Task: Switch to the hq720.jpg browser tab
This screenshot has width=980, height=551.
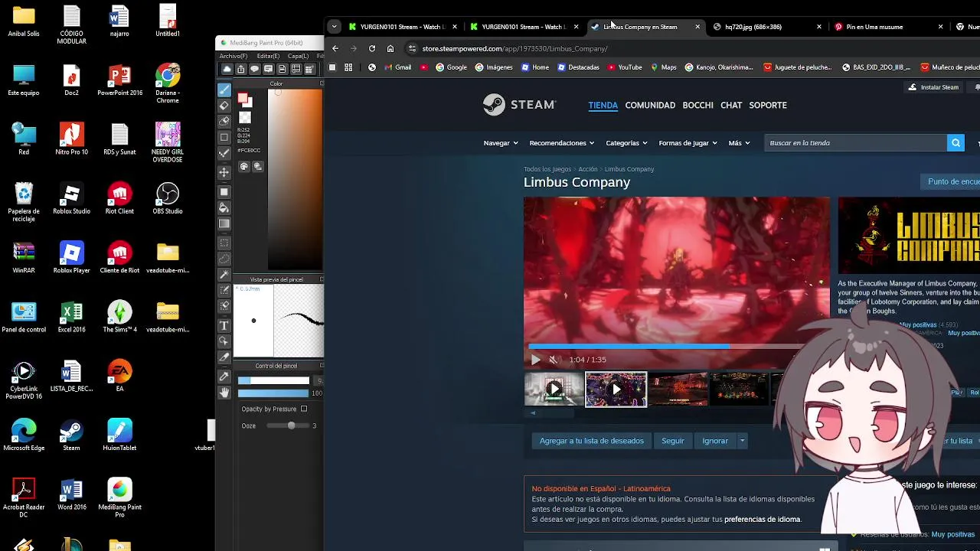Action: (x=766, y=27)
